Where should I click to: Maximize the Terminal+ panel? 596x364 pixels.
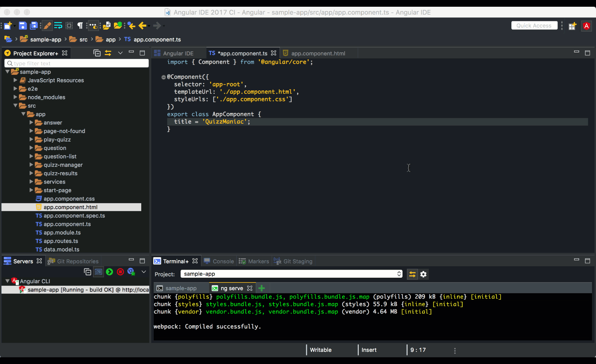click(588, 261)
